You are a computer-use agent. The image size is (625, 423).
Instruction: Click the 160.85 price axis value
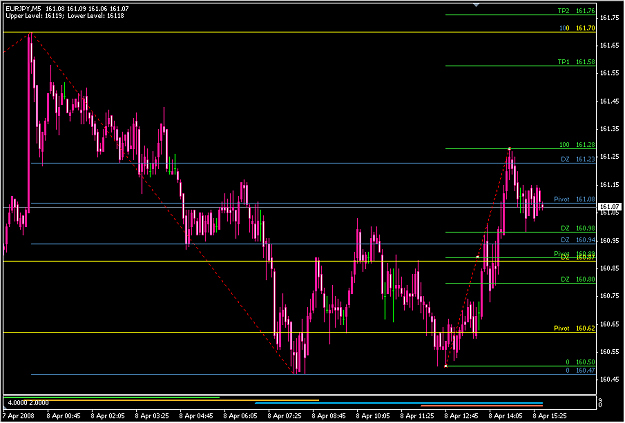[x=608, y=268]
